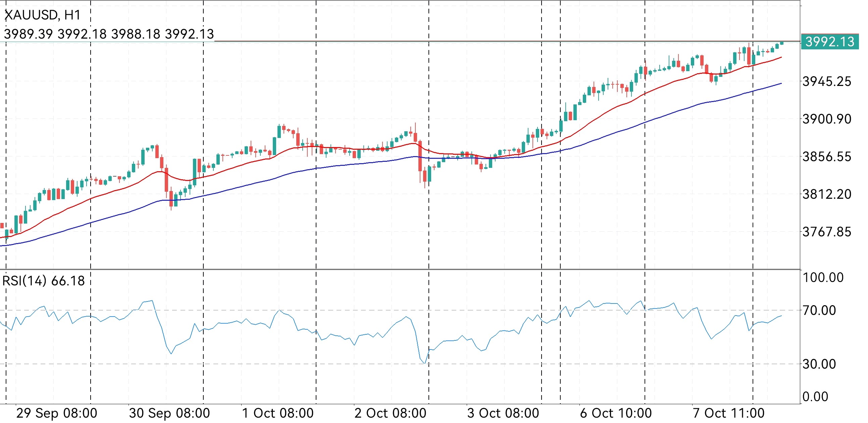The height and width of the screenshot is (423, 868).
Task: Click the green 3992.13 current price tag
Action: [x=829, y=42]
